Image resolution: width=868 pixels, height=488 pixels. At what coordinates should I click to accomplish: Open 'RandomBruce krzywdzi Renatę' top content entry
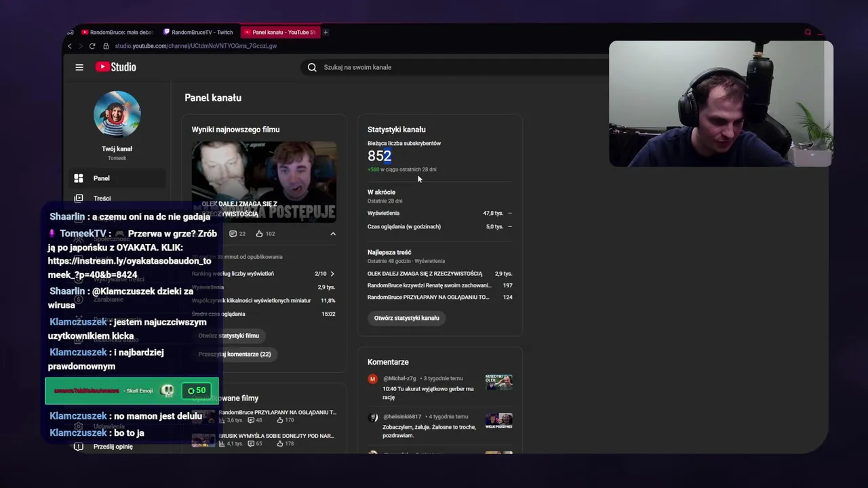pos(429,285)
